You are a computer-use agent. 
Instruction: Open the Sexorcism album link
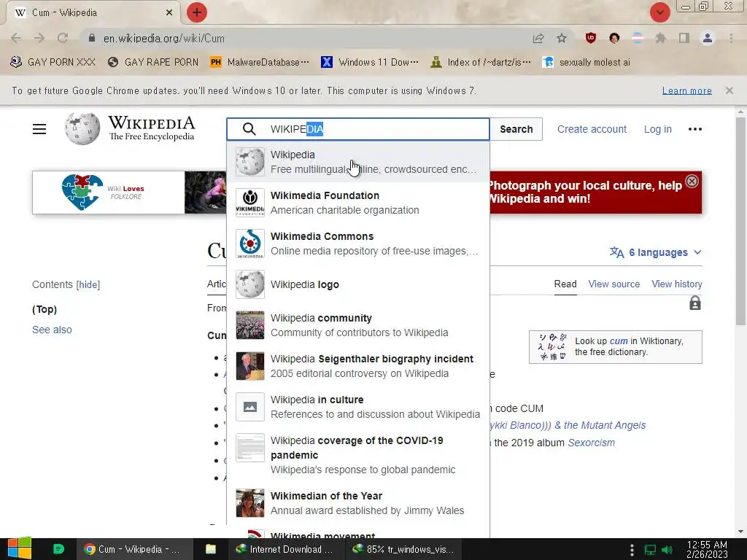click(x=591, y=443)
